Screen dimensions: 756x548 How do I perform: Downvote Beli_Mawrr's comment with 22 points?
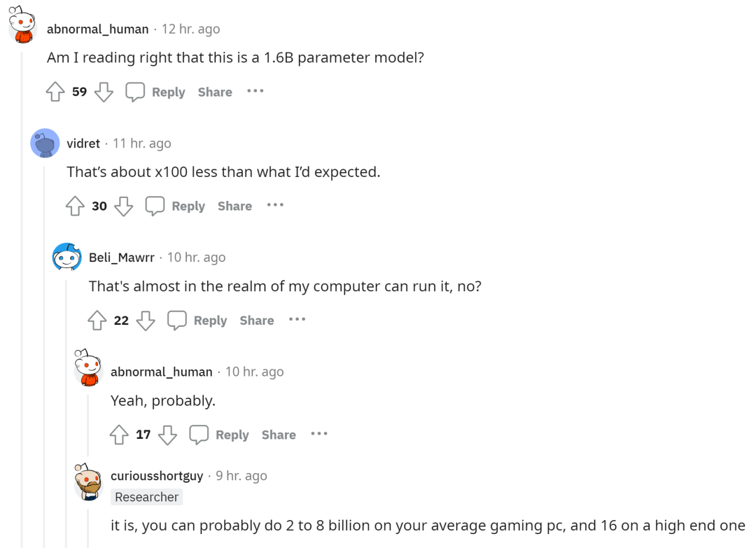point(146,321)
